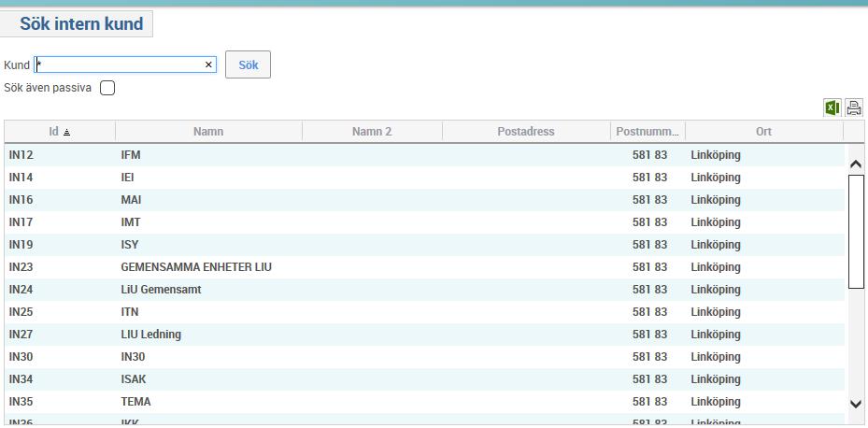This screenshot has height=428, width=868.
Task: Select row IN14
Action: 424,178
